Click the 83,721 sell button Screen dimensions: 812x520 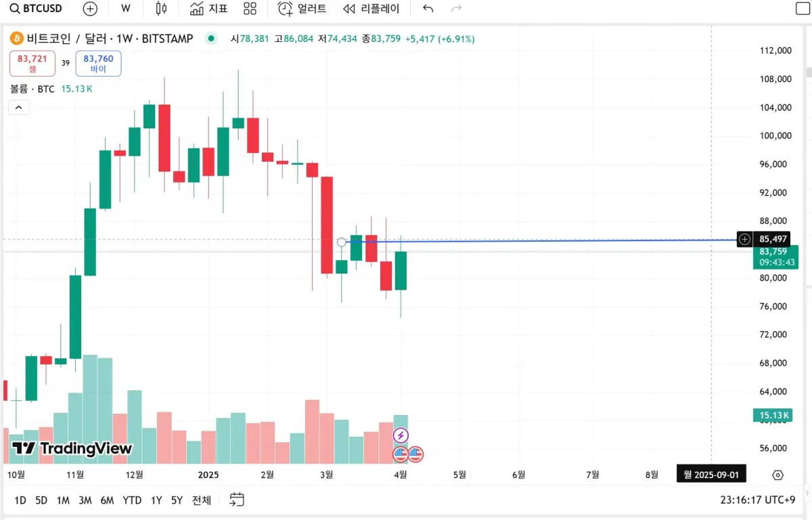(32, 64)
